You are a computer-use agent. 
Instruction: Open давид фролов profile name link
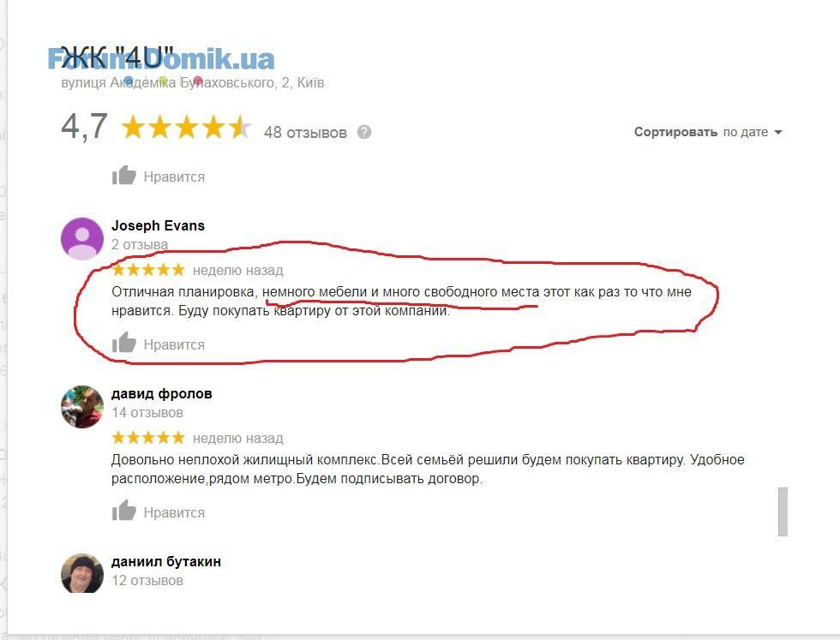click(162, 393)
